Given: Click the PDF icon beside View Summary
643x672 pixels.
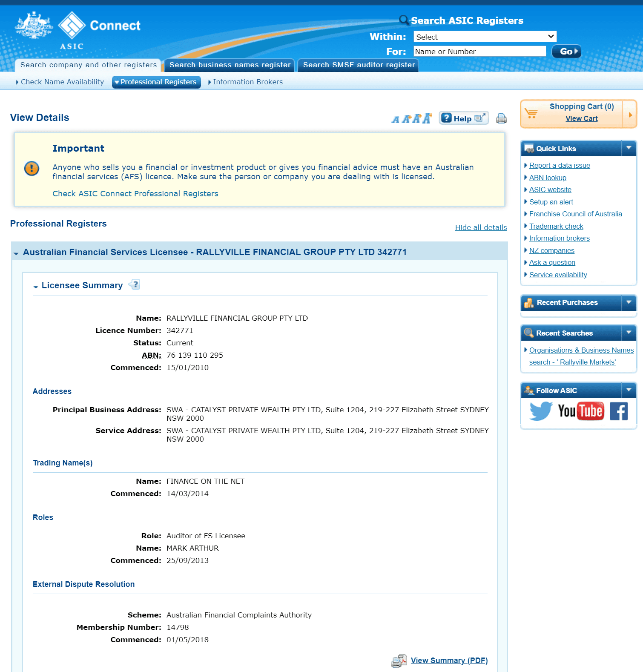Looking at the screenshot, I should click(x=399, y=661).
